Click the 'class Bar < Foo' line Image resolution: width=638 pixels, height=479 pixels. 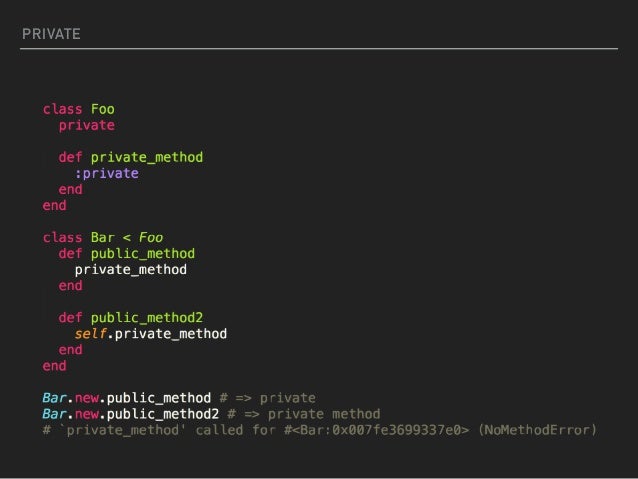click(103, 237)
